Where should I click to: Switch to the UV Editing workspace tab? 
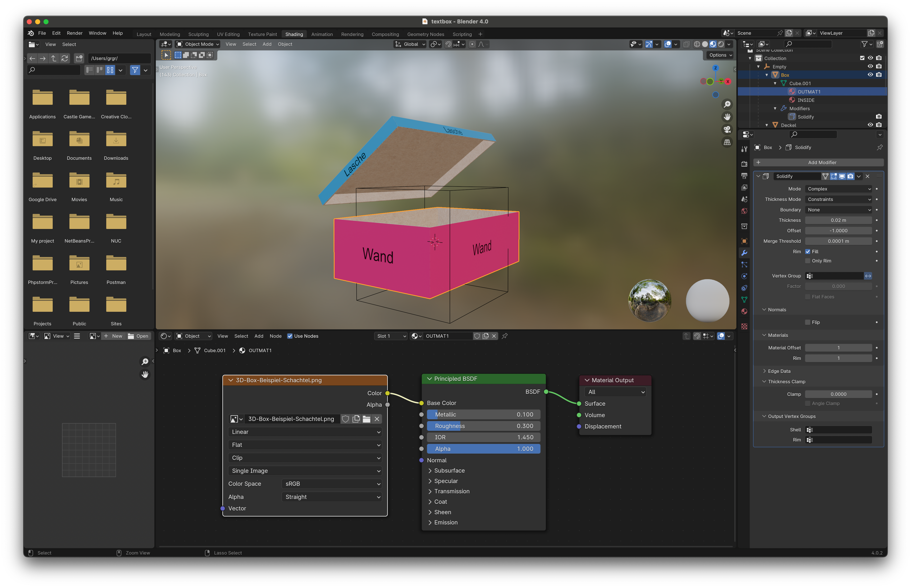pos(228,34)
